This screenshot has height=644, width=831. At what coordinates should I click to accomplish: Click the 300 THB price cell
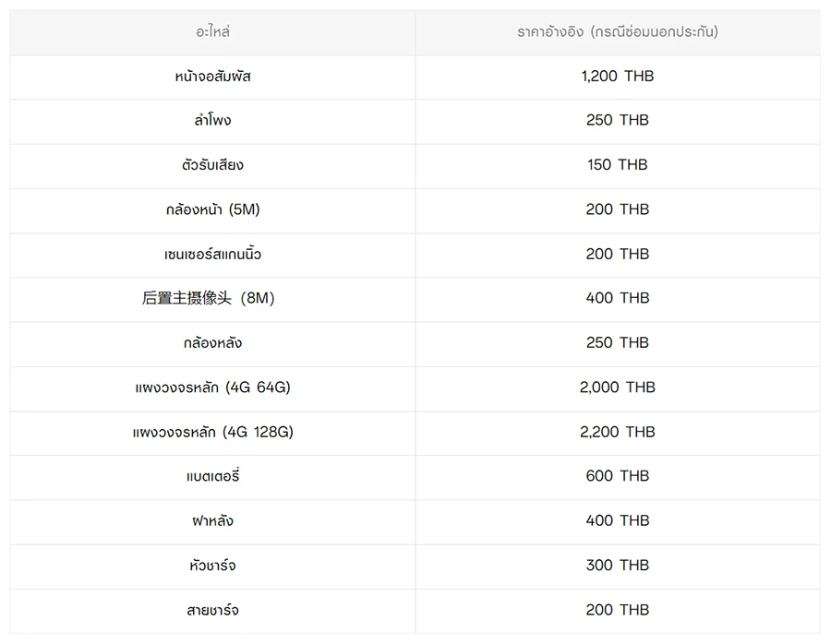[617, 566]
